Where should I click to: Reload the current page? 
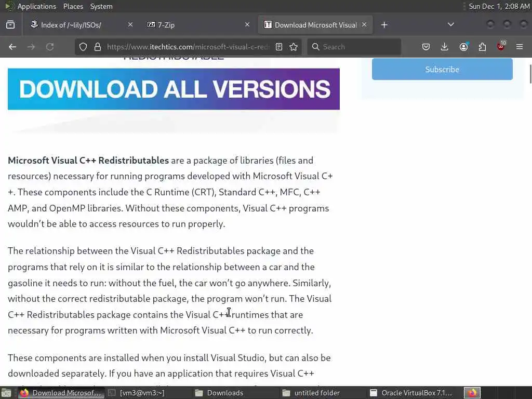pos(50,47)
